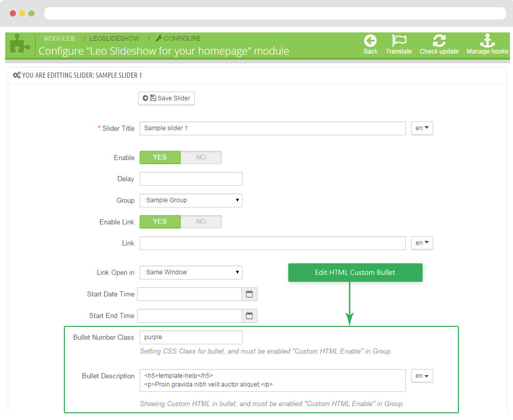
Task: Open Slider Title language dropdown en
Action: click(422, 128)
